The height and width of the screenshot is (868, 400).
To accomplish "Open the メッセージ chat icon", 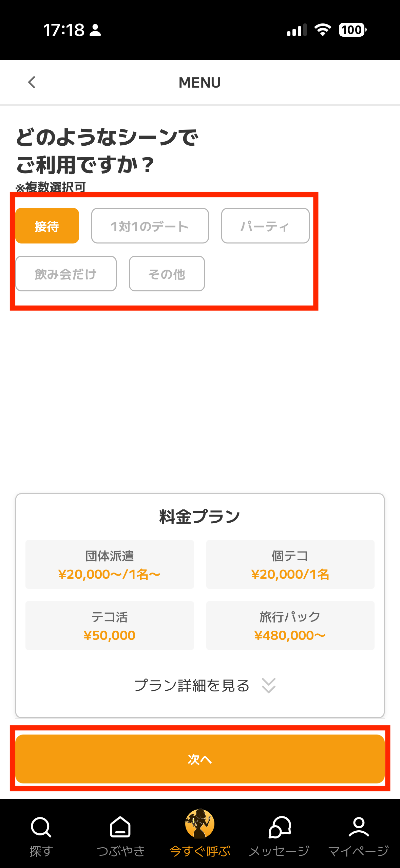I will point(280,827).
